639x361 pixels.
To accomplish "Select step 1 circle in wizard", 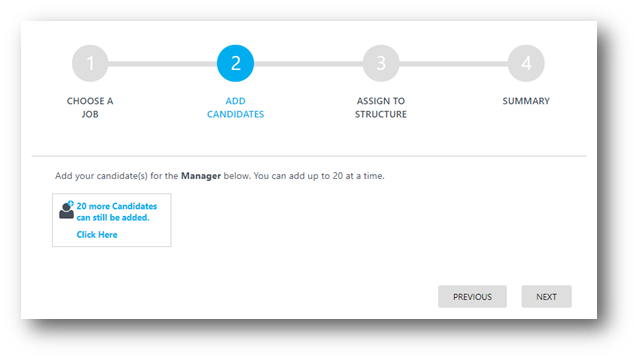I will (90, 63).
